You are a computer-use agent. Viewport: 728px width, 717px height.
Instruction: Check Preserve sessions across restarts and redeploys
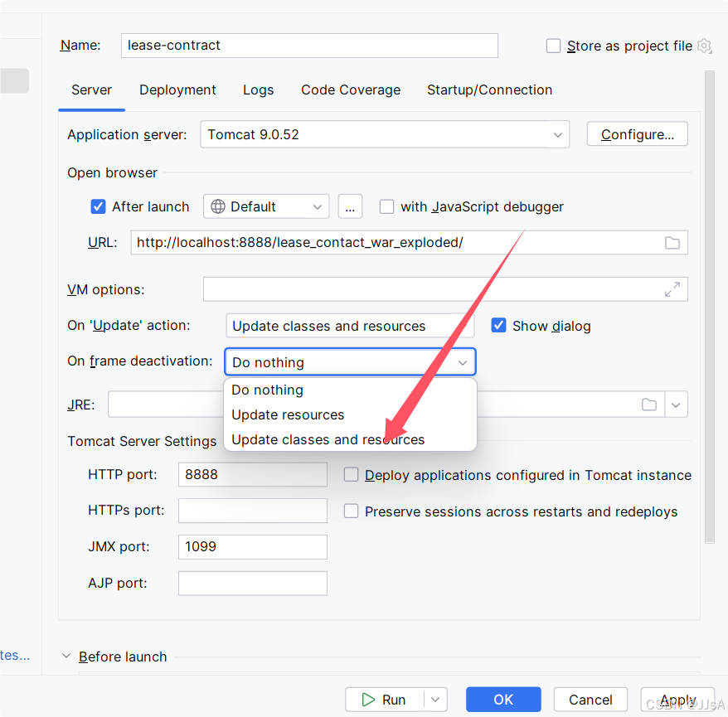351,511
